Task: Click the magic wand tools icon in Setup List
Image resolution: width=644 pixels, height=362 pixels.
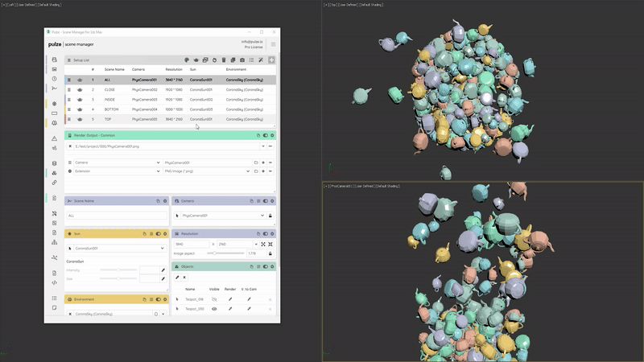Action: (x=261, y=60)
